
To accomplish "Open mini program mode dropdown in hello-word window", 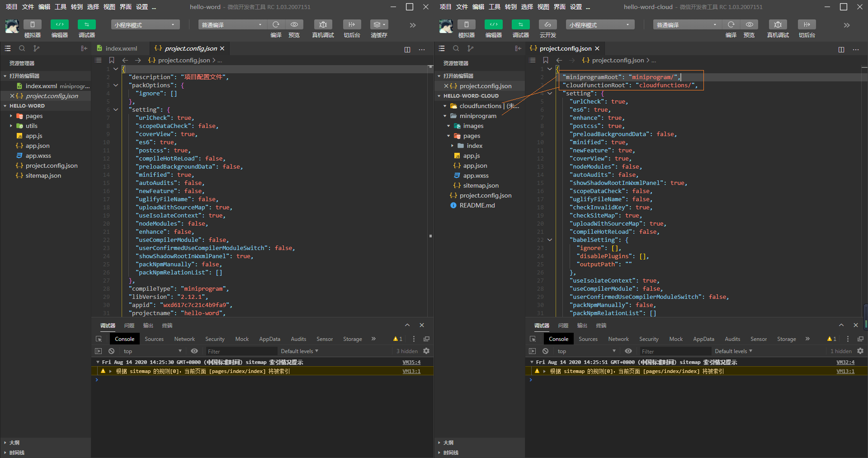I will pyautogui.click(x=145, y=24).
